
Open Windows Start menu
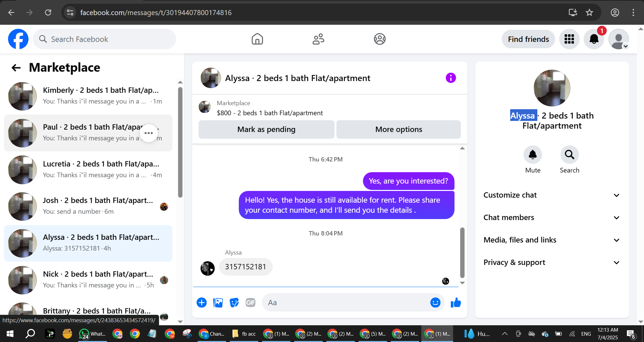point(10,334)
